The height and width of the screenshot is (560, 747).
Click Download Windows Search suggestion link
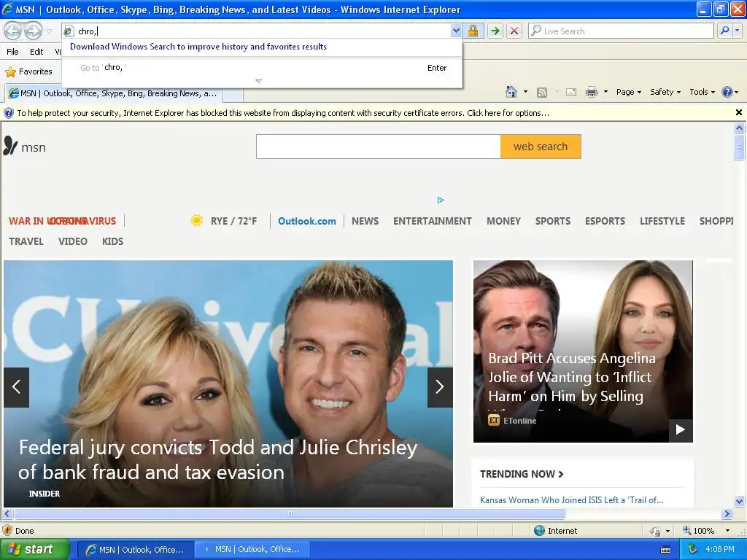(x=198, y=47)
